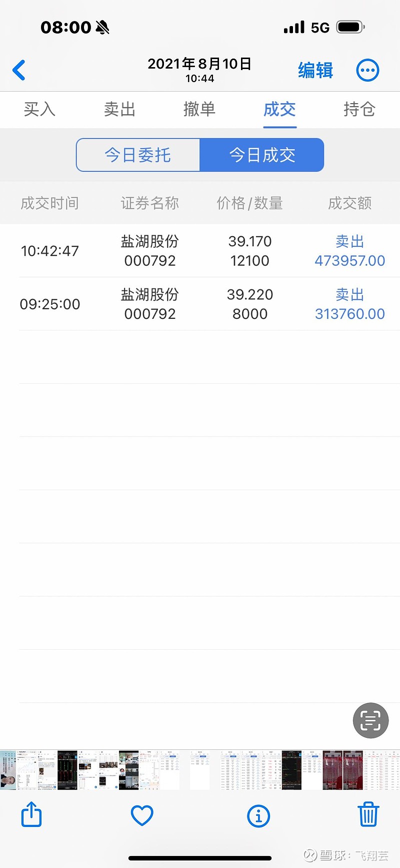This screenshot has height=868, width=400.
Task: Go to 持仓 tab
Action: (359, 109)
